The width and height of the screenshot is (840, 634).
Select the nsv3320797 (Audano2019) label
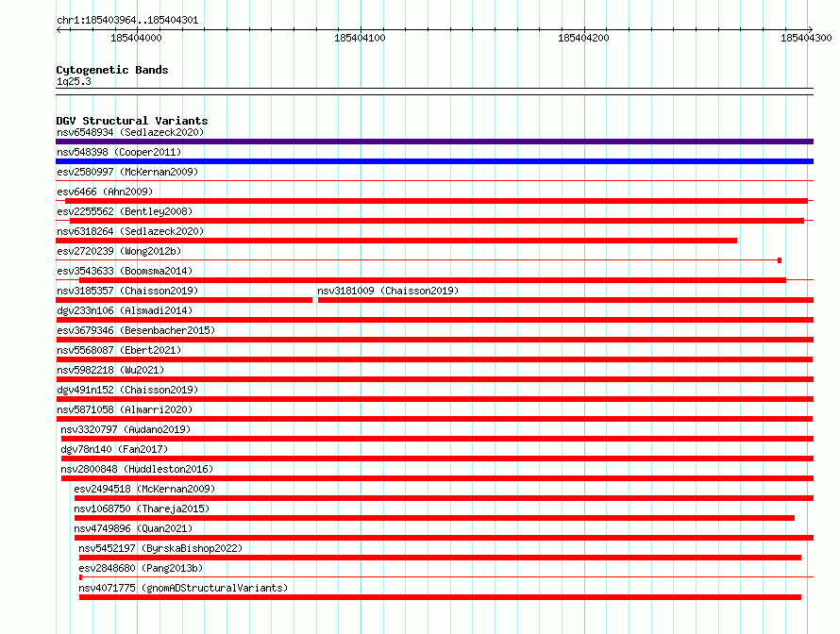click(x=126, y=429)
